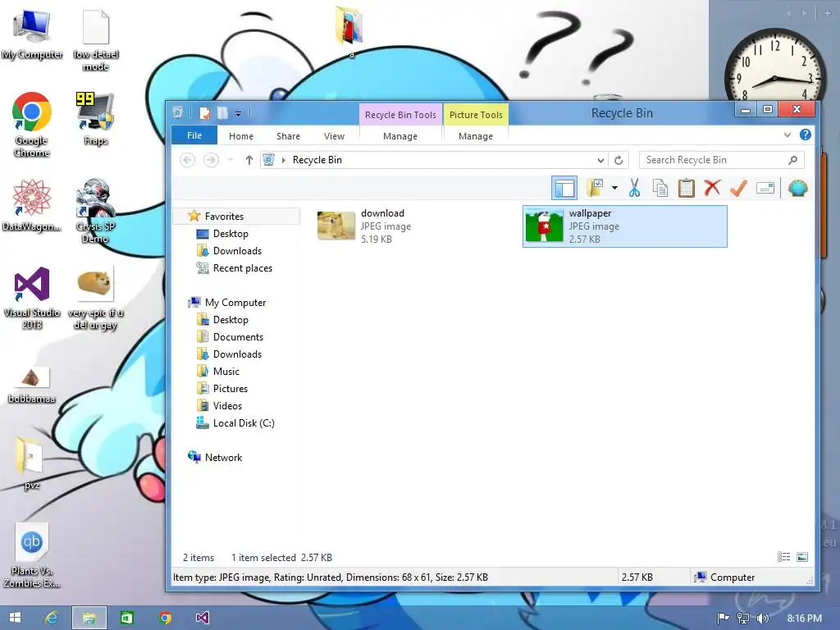Expand the ribbon with the chevron
The height and width of the screenshot is (630, 840).
(787, 135)
